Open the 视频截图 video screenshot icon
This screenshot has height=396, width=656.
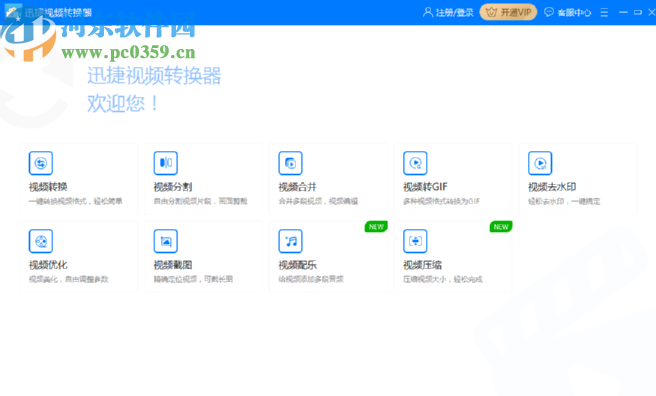(x=166, y=241)
